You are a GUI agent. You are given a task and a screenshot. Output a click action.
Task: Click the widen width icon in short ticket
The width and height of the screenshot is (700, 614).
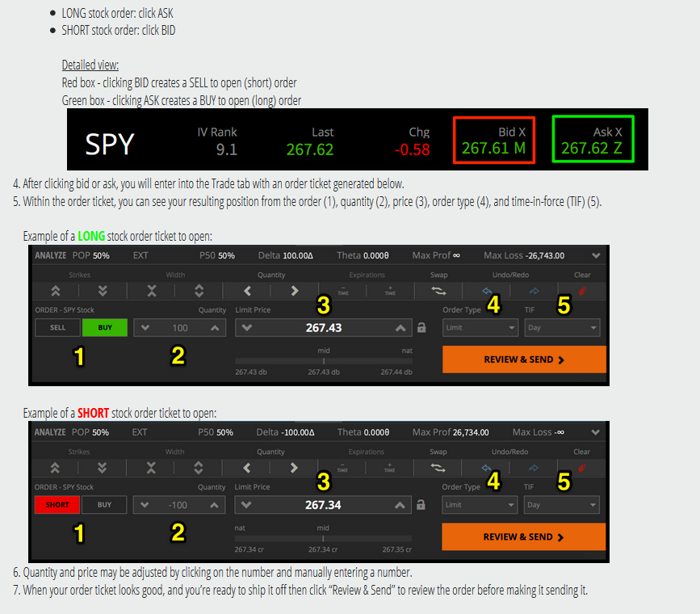click(199, 468)
